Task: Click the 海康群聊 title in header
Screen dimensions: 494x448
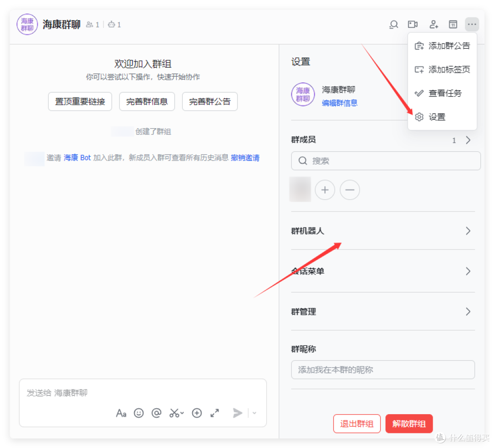Action: tap(61, 24)
